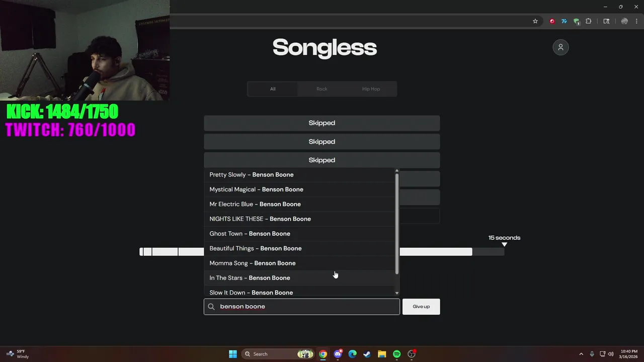Viewport: 644px width, 362px height.
Task: Launch Microsoft Edge from the taskbar
Action: point(353,354)
